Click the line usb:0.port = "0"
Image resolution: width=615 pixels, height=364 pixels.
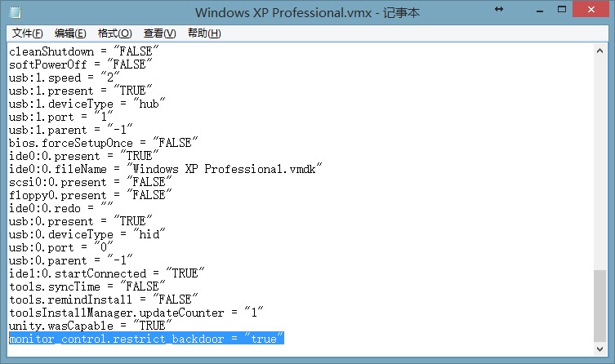click(60, 247)
